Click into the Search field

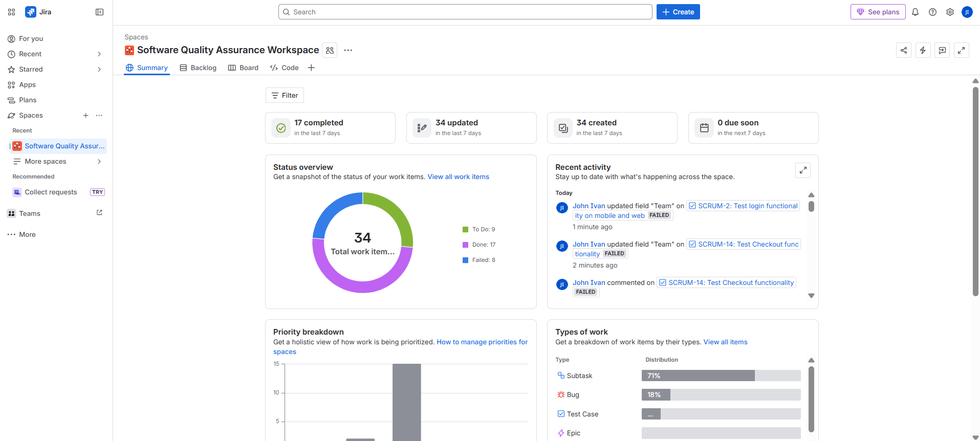pyautogui.click(x=465, y=12)
